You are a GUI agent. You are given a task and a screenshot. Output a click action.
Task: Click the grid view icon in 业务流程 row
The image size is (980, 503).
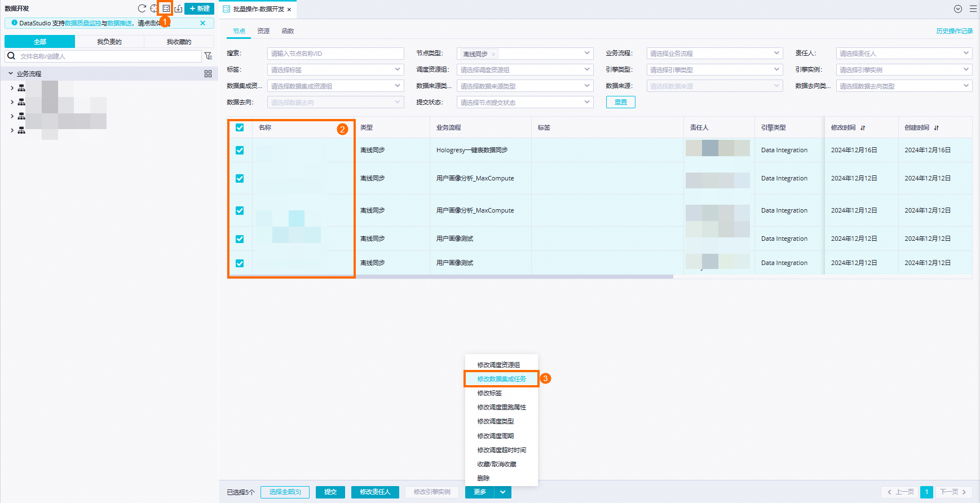208,74
